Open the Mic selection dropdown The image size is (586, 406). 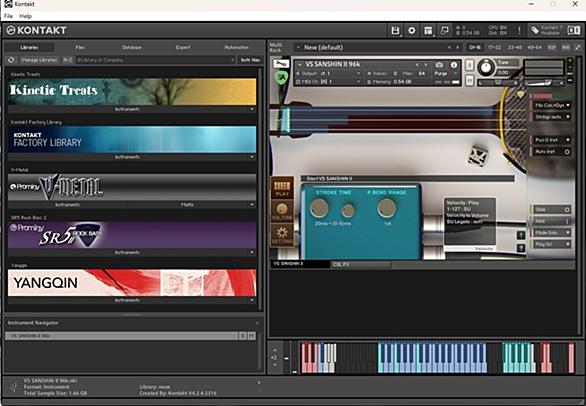(551, 105)
